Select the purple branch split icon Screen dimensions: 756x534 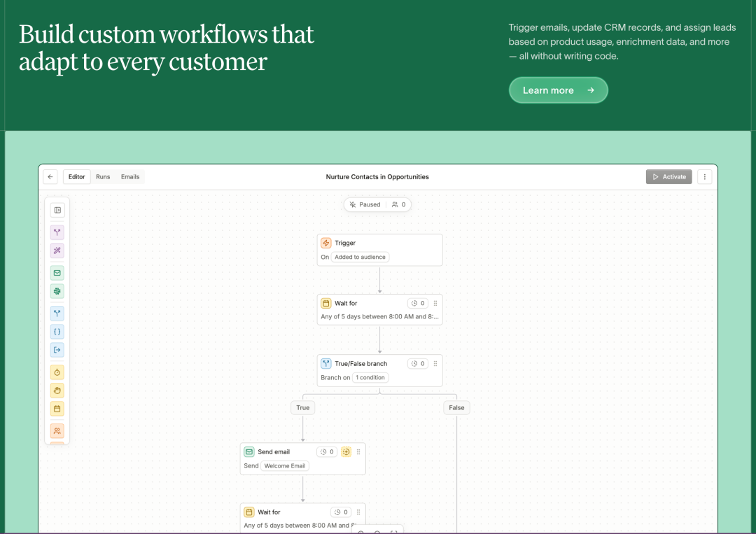(57, 232)
